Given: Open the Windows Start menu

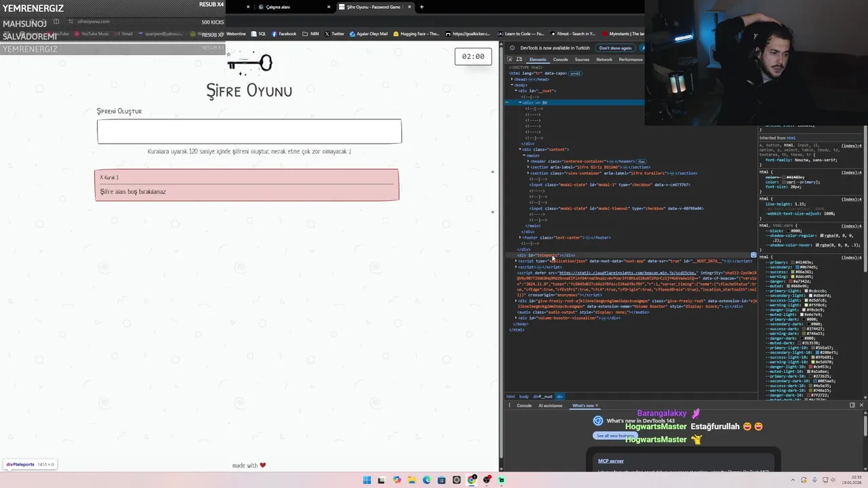Looking at the screenshot, I should [x=367, y=480].
